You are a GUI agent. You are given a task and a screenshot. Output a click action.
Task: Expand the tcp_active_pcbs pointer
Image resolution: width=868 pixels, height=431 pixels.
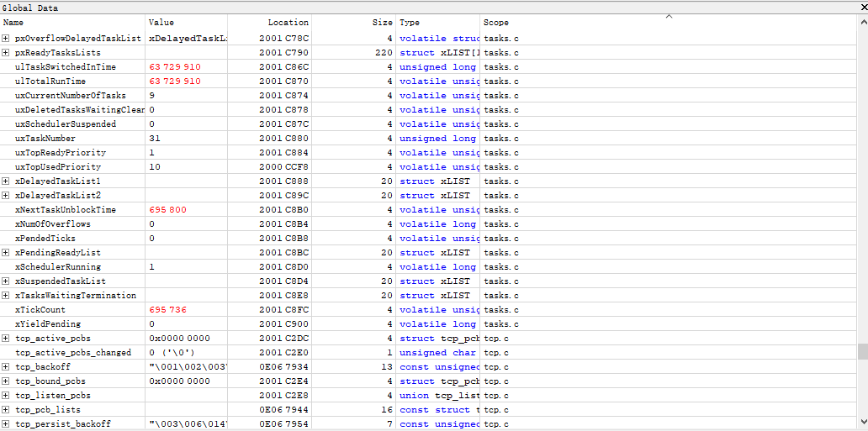click(x=6, y=339)
